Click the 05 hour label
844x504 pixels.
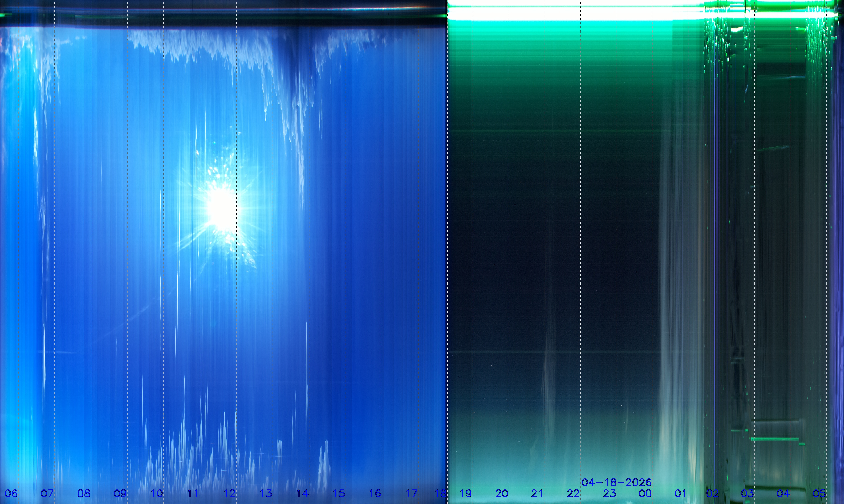pos(819,493)
